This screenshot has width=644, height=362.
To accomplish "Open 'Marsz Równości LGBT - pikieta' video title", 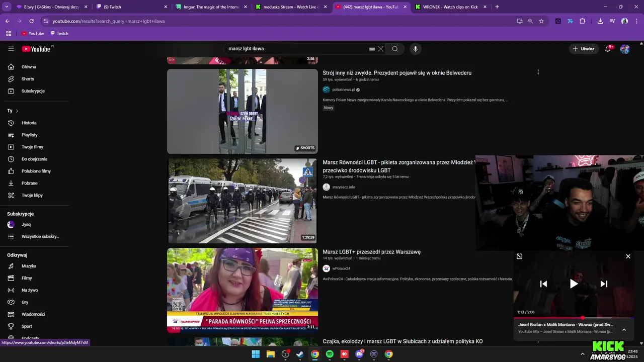I will [399, 166].
